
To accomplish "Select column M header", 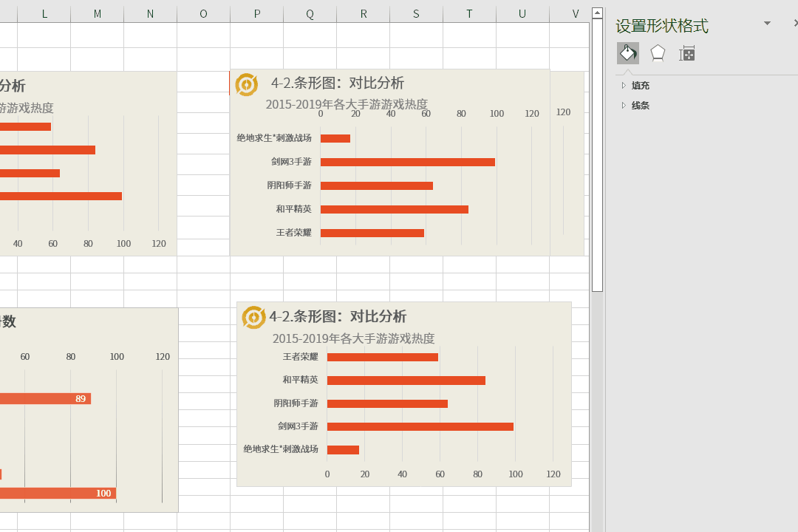I will coord(98,14).
